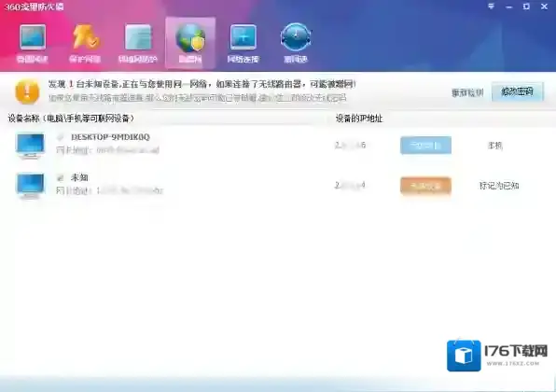Click the DESKTOP-9MDIK0Q device name

[110, 137]
